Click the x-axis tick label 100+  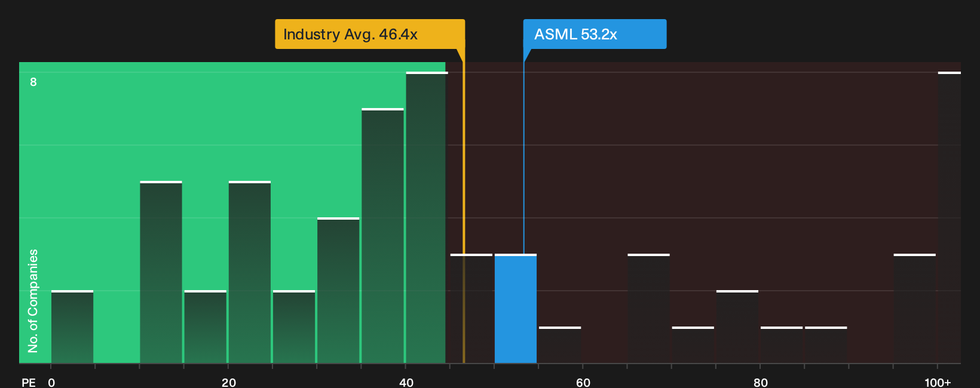click(x=938, y=382)
